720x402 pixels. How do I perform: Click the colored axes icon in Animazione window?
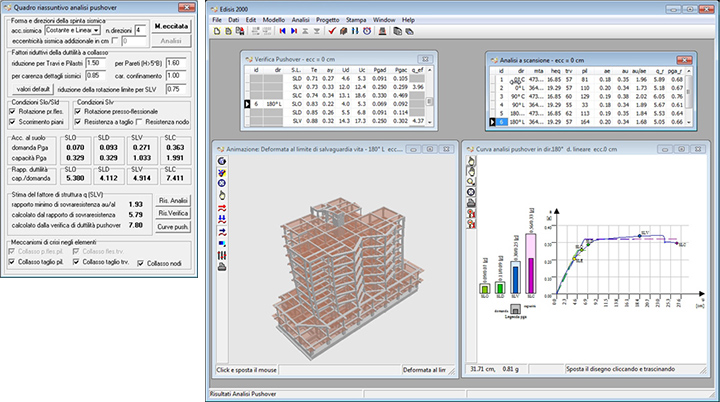(x=222, y=173)
